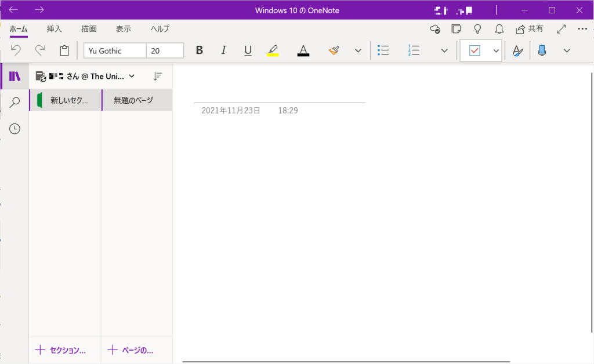Toggle Underline formatting

[248, 50]
